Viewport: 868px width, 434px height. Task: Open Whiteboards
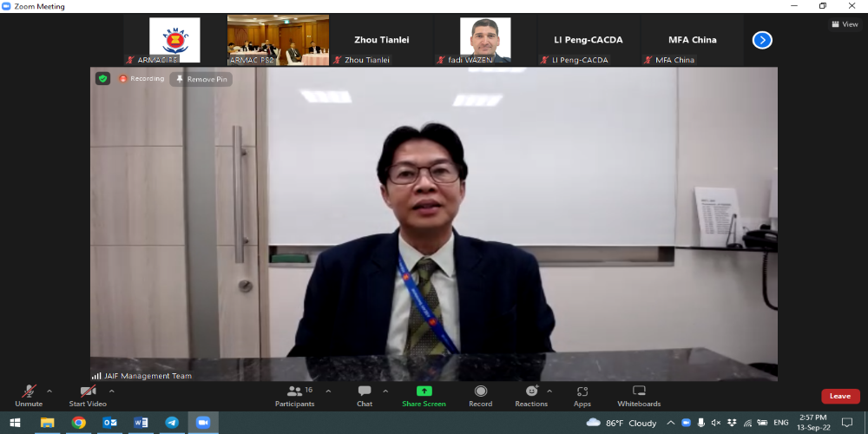tap(639, 397)
